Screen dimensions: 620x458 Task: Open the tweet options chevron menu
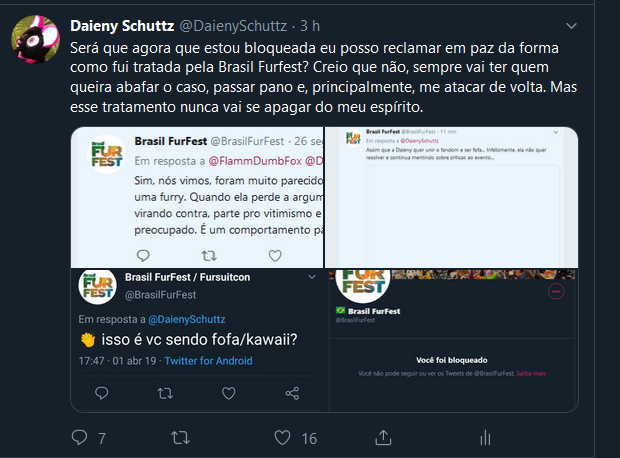(x=598, y=25)
